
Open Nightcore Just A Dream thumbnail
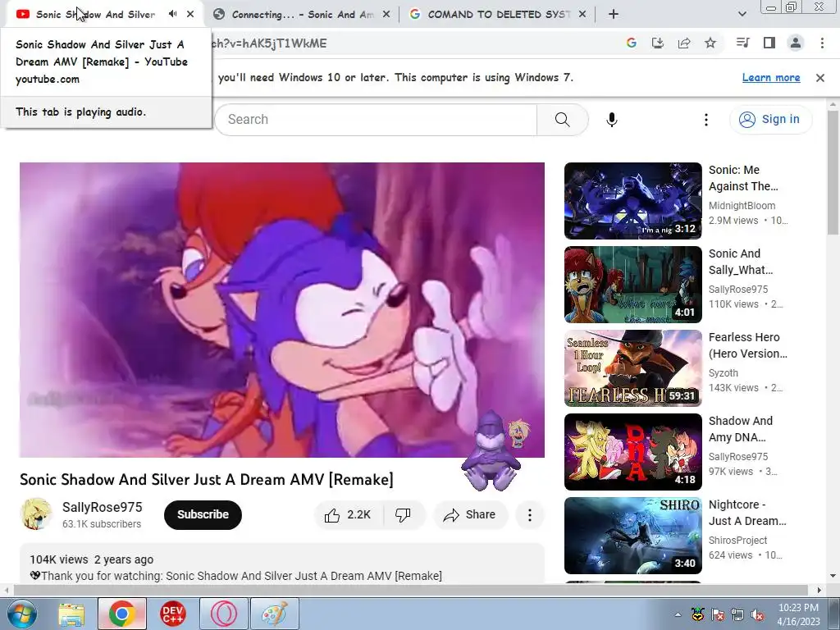pyautogui.click(x=632, y=535)
